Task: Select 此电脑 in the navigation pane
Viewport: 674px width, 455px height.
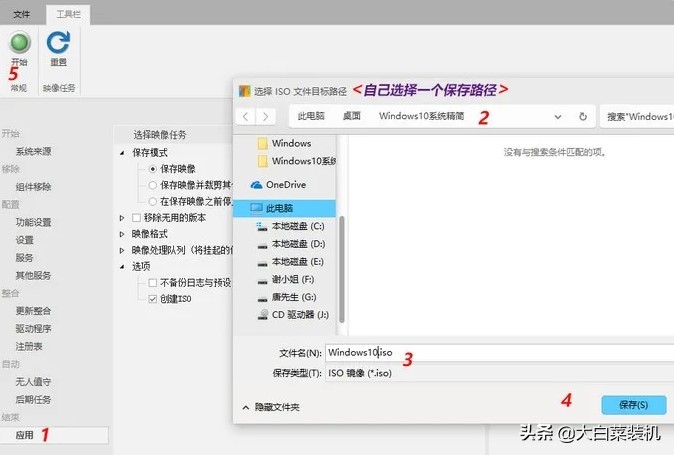Action: tap(284, 208)
